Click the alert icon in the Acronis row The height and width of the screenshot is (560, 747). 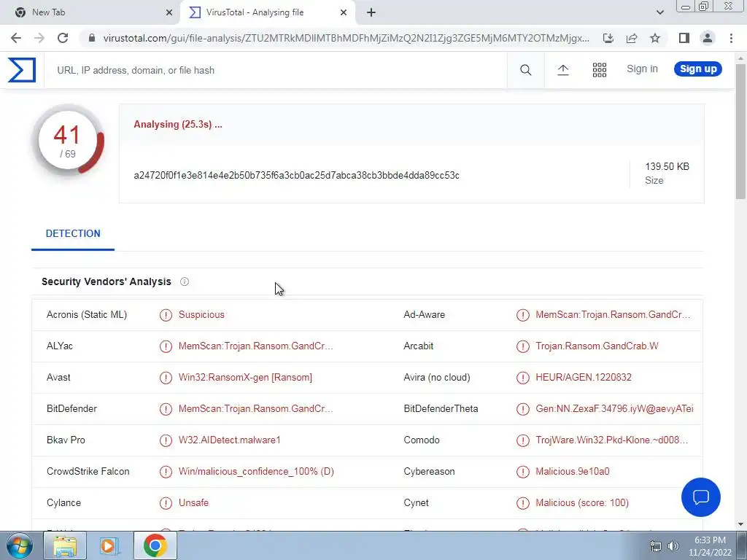point(166,315)
